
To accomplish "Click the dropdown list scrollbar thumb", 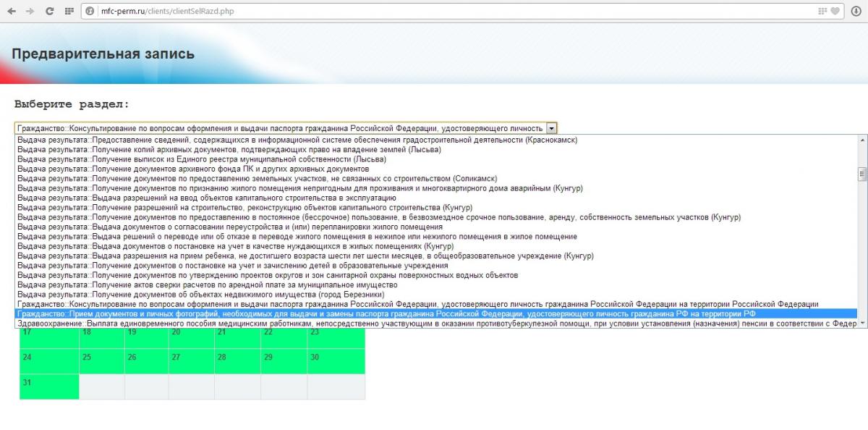I will (861, 174).
